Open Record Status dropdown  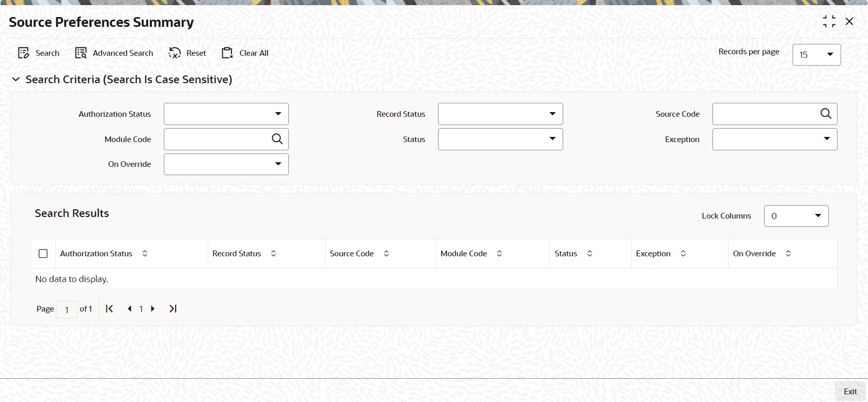(x=501, y=114)
